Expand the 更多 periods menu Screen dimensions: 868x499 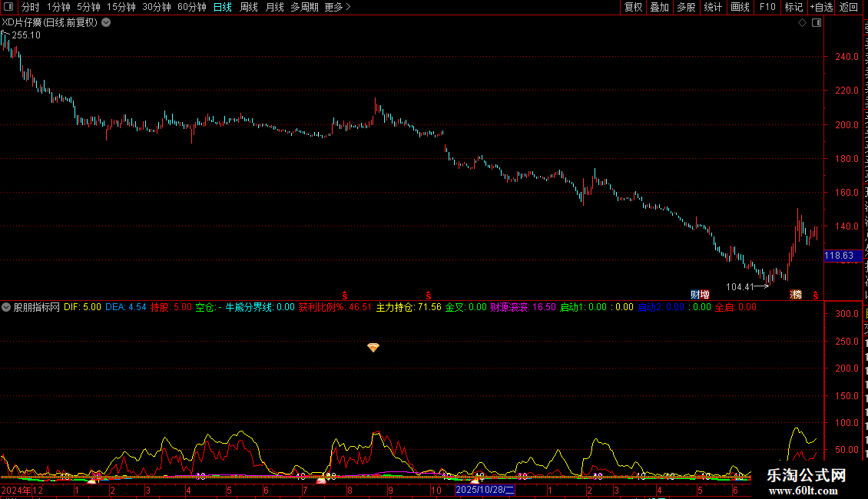338,7
